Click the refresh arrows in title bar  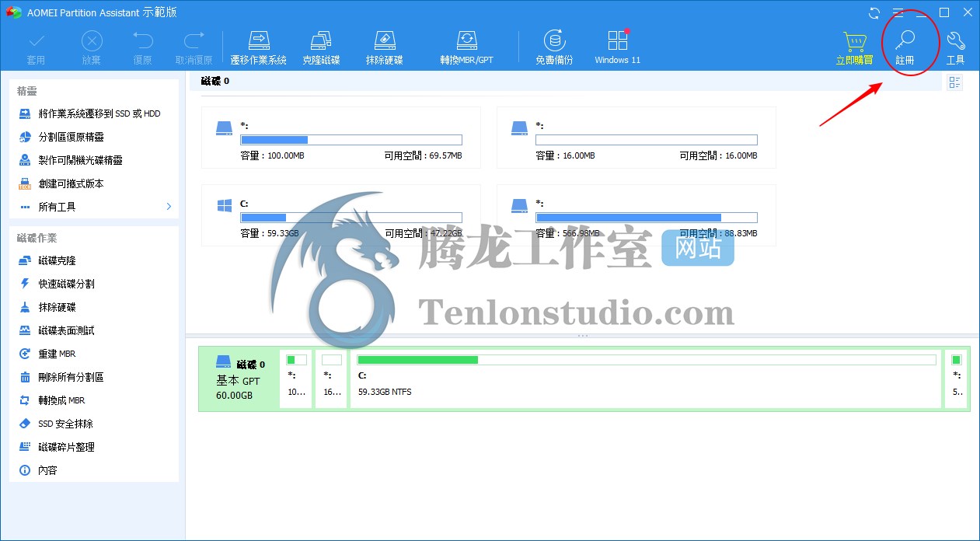click(874, 12)
